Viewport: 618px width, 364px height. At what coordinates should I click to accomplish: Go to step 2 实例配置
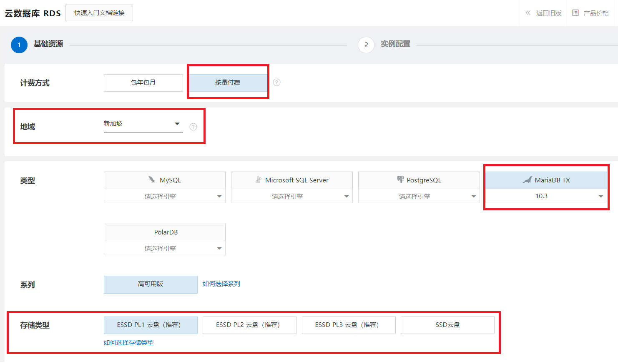384,45
